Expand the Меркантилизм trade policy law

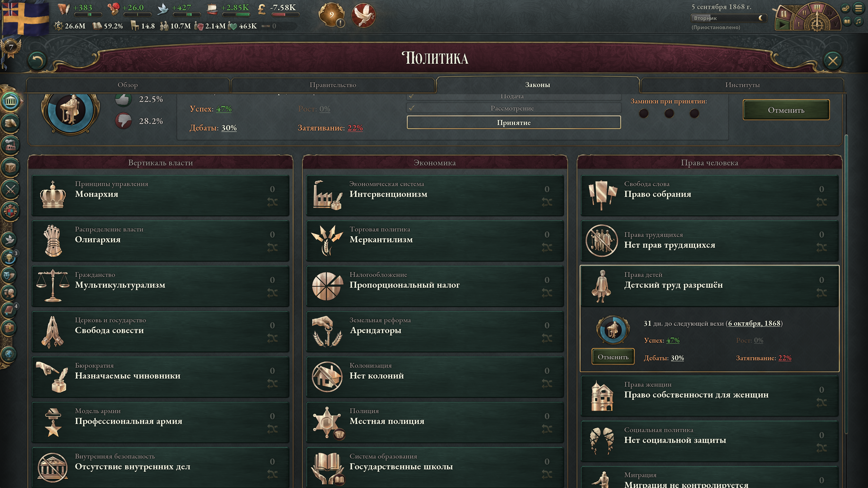pos(435,241)
